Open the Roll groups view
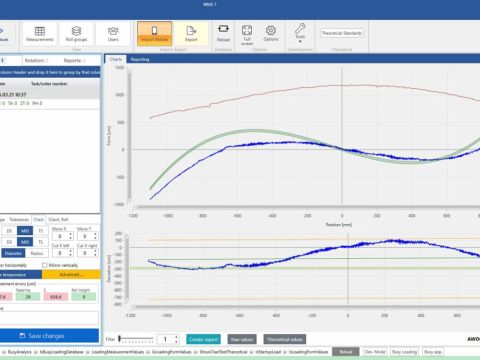The height and width of the screenshot is (360, 480). (x=76, y=34)
